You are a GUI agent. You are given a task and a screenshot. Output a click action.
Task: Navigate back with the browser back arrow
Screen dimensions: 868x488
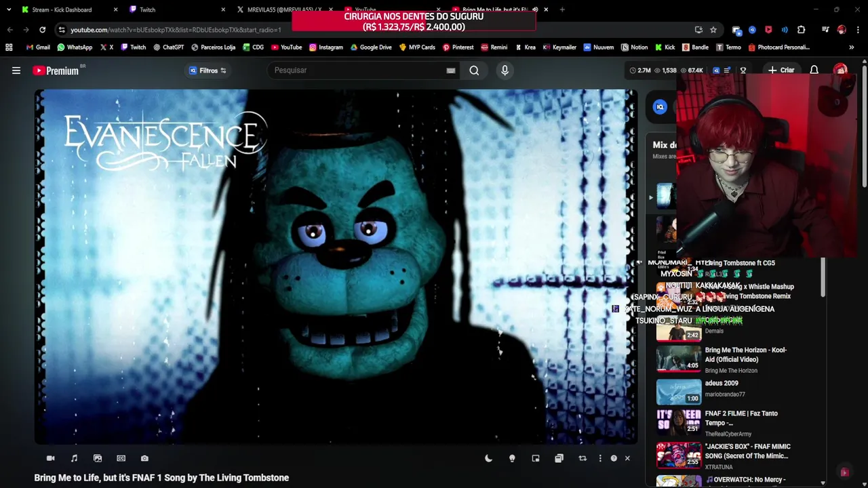point(9,30)
